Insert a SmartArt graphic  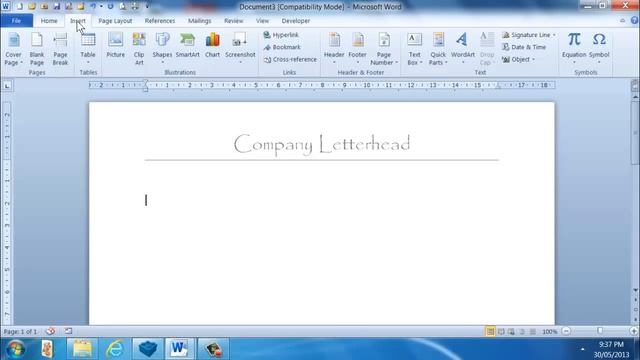click(187, 45)
